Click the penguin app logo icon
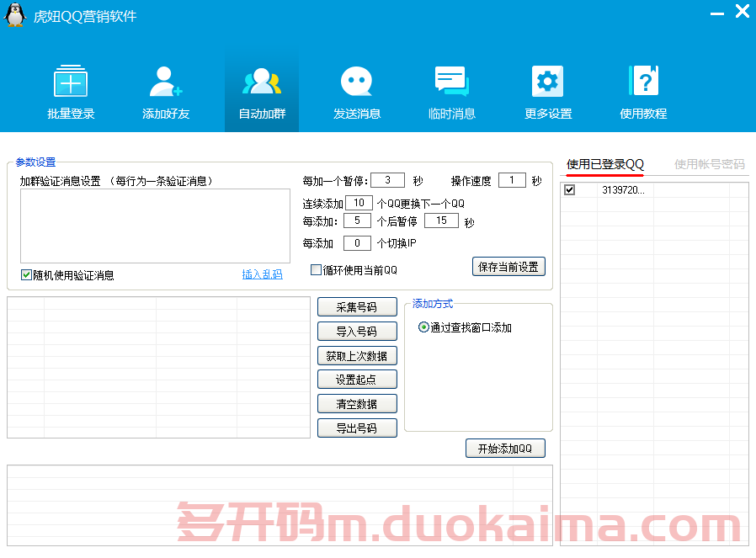The image size is (756, 558). pos(15,15)
